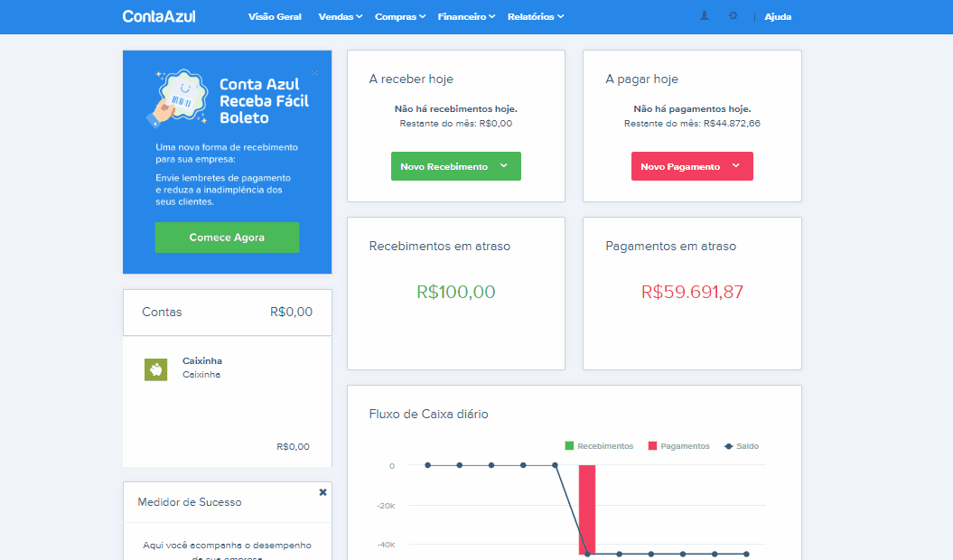953x560 pixels.
Task: Close the Receba Fácil Boleto banner
Action: (x=314, y=72)
